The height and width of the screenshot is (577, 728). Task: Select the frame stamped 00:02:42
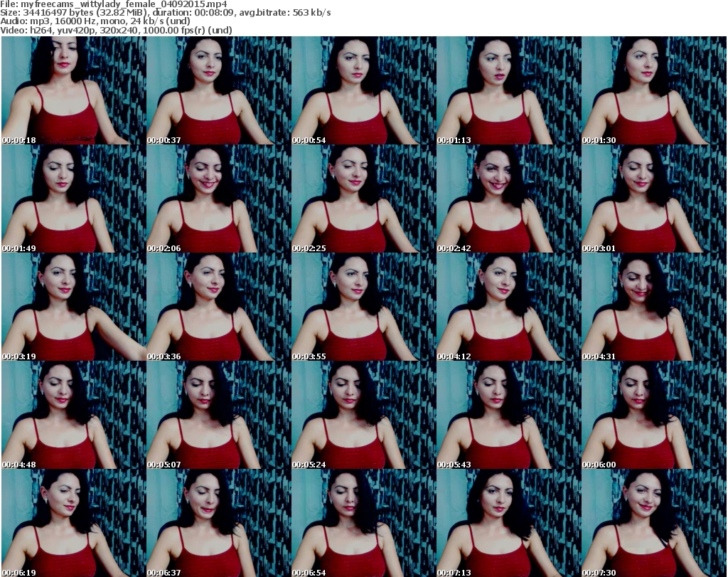(508, 198)
